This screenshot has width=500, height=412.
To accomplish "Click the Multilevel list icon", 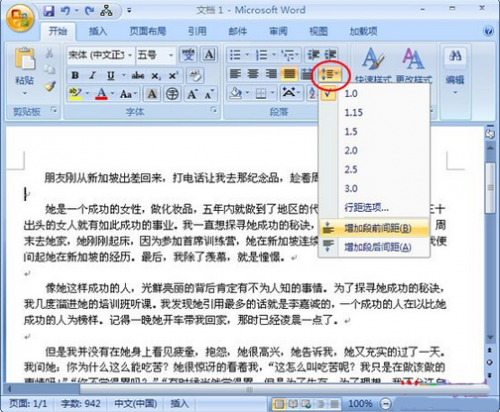I will coord(288,55).
